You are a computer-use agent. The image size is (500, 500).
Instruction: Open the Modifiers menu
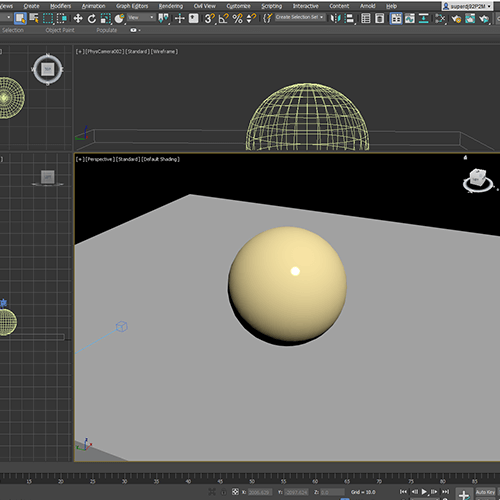pos(60,6)
